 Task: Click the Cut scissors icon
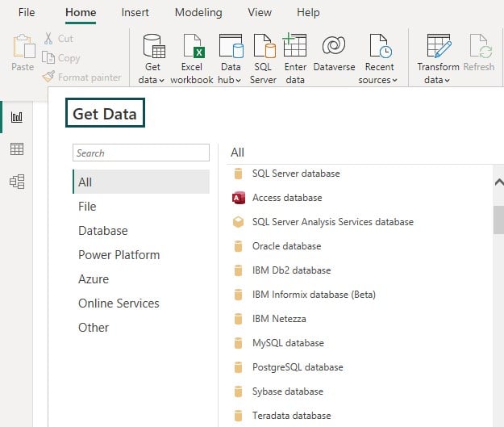[48, 38]
